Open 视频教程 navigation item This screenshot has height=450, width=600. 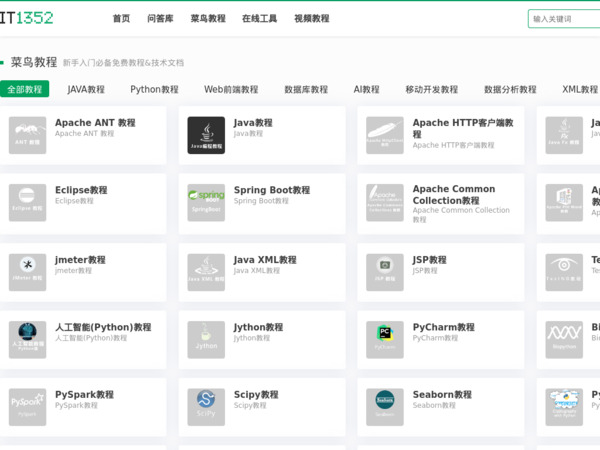point(311,18)
